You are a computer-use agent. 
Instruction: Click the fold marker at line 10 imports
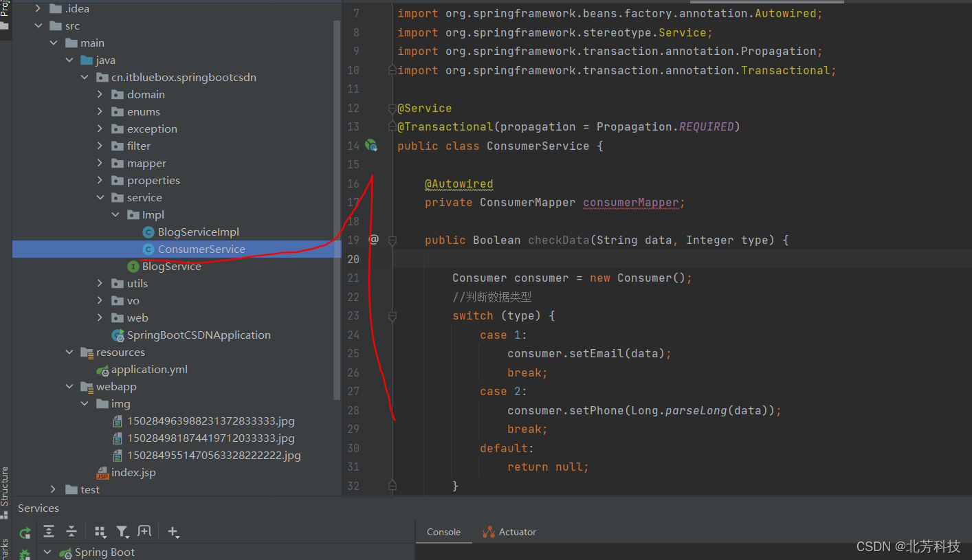click(x=393, y=70)
